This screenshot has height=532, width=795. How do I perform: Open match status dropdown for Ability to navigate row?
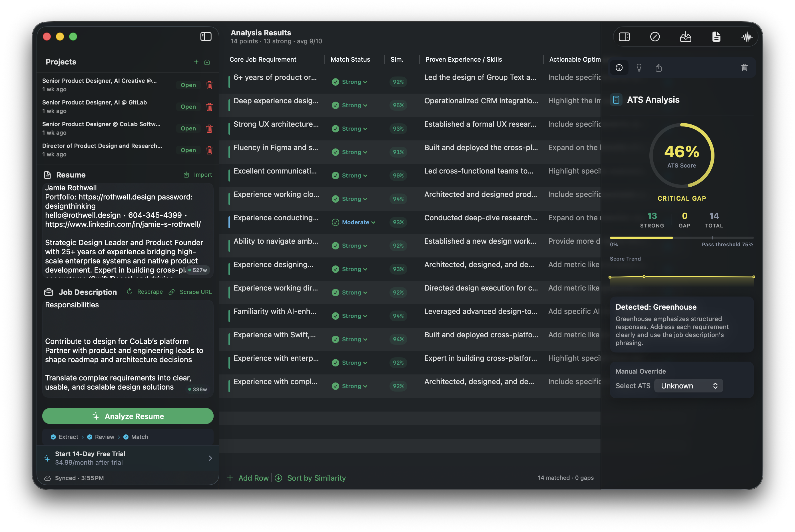[x=350, y=246]
